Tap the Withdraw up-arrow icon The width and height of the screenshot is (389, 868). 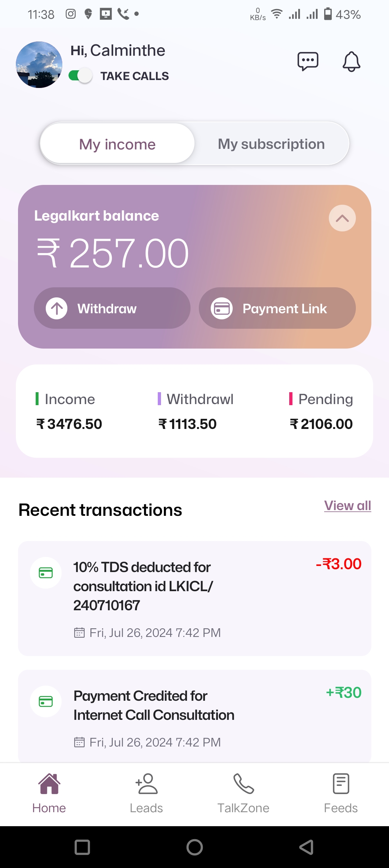(x=57, y=309)
